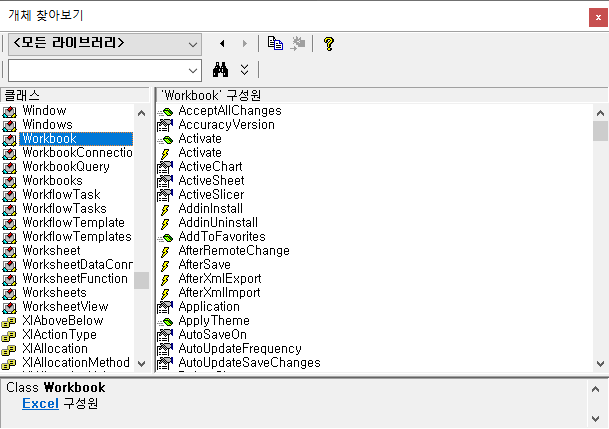Select the AddinInstall event
The height and width of the screenshot is (429, 609).
pyautogui.click(x=211, y=208)
